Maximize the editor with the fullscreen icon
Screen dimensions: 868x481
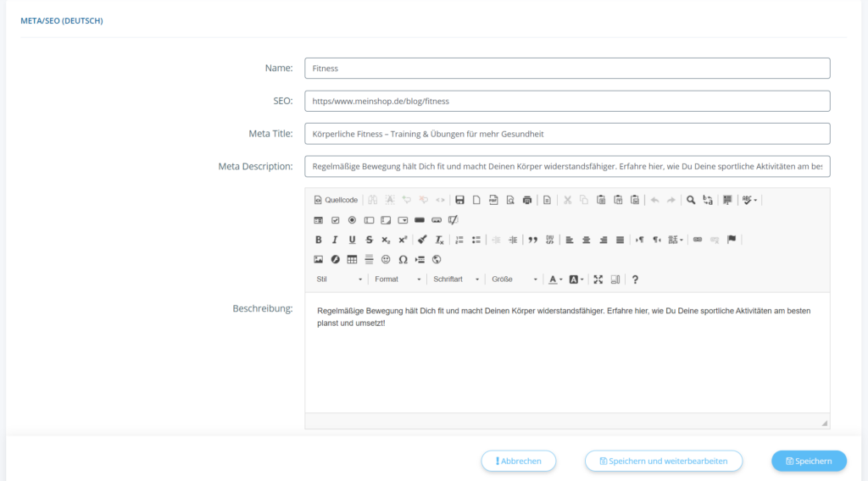click(x=598, y=279)
